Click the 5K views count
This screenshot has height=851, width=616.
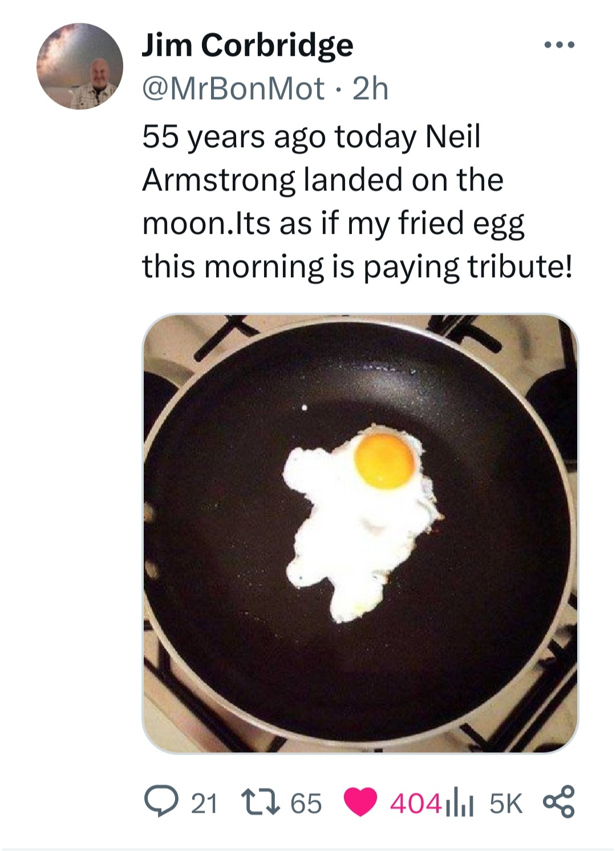(x=506, y=803)
